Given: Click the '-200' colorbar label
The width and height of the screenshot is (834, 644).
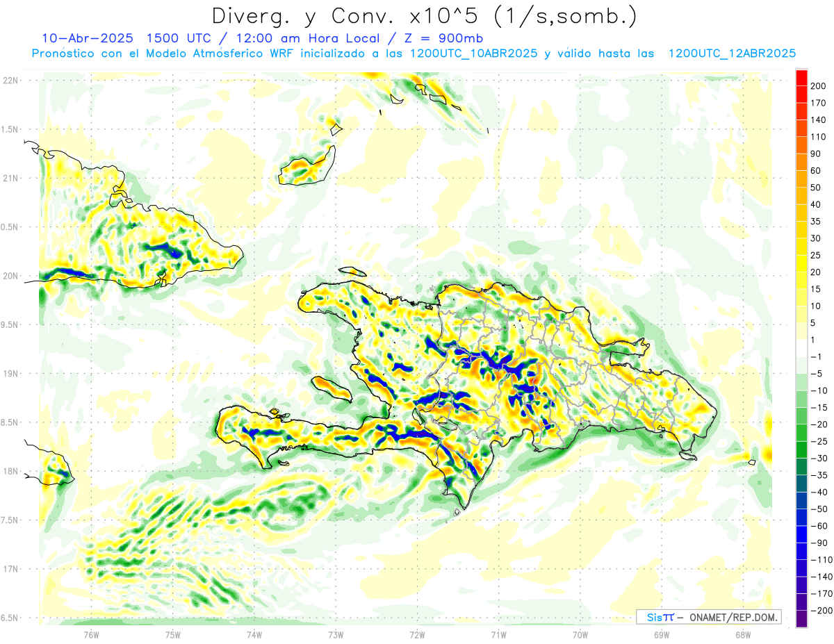Looking at the screenshot, I should pyautogui.click(x=821, y=611).
